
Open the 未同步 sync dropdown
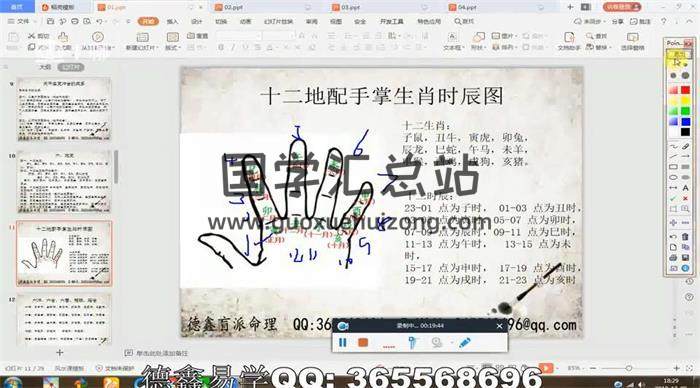[589, 21]
